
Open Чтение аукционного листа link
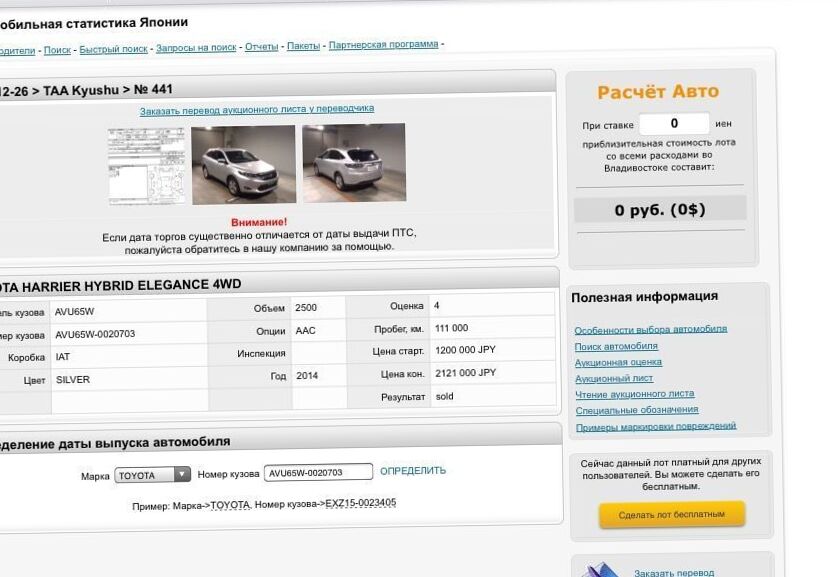[x=634, y=394]
